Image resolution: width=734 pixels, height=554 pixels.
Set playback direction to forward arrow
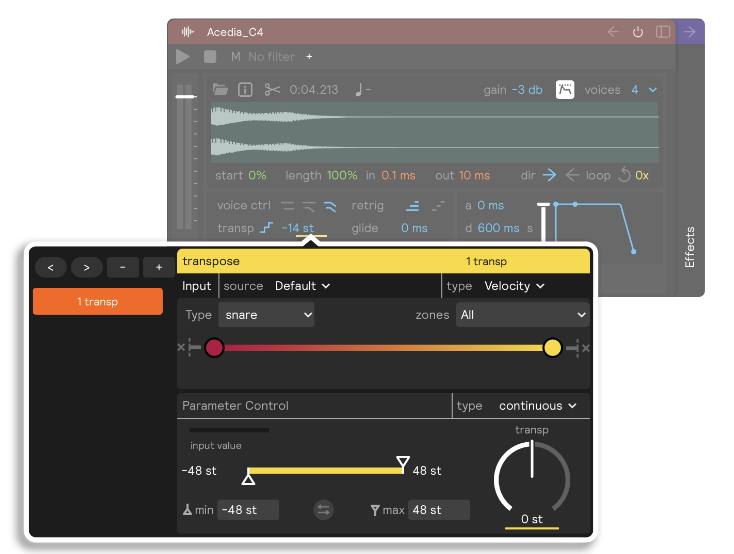pyautogui.click(x=550, y=176)
